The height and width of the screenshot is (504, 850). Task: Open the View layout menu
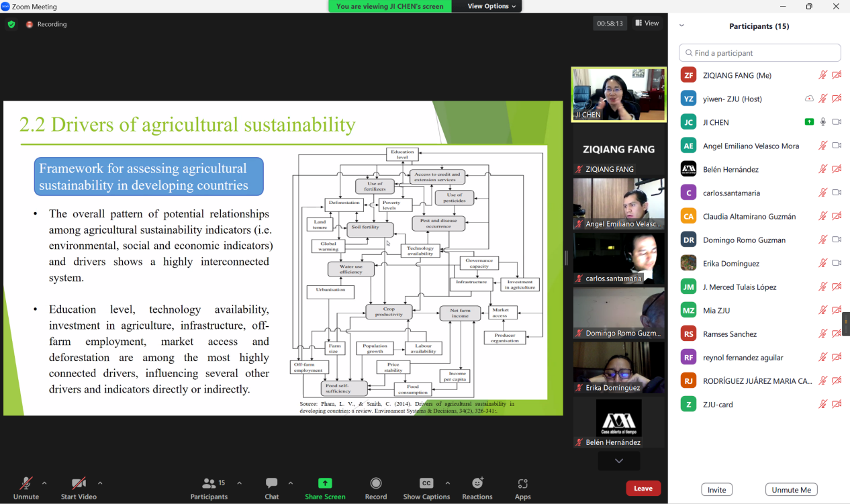(x=647, y=23)
